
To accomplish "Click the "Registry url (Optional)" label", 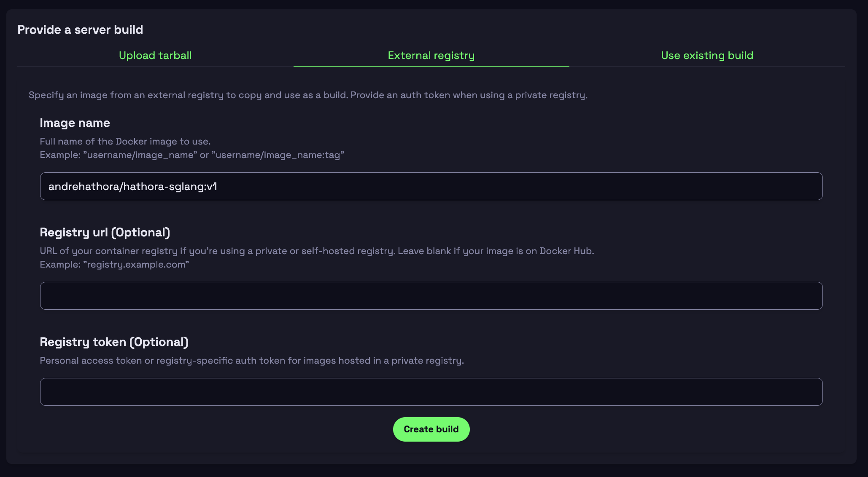I will pos(105,232).
